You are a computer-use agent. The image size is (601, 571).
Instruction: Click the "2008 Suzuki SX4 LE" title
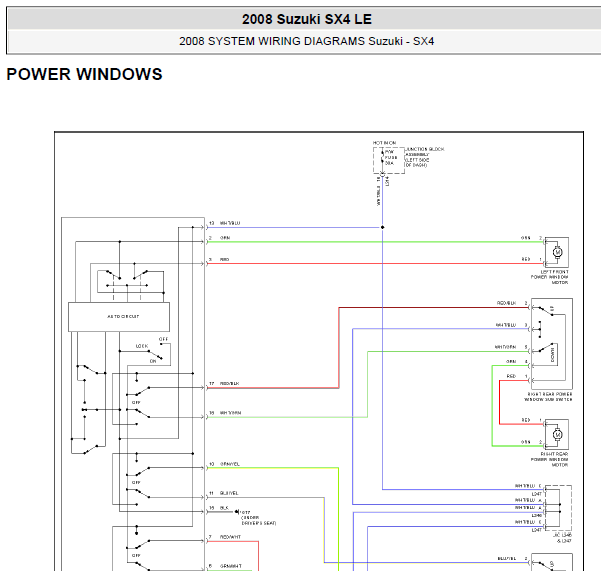(x=307, y=19)
